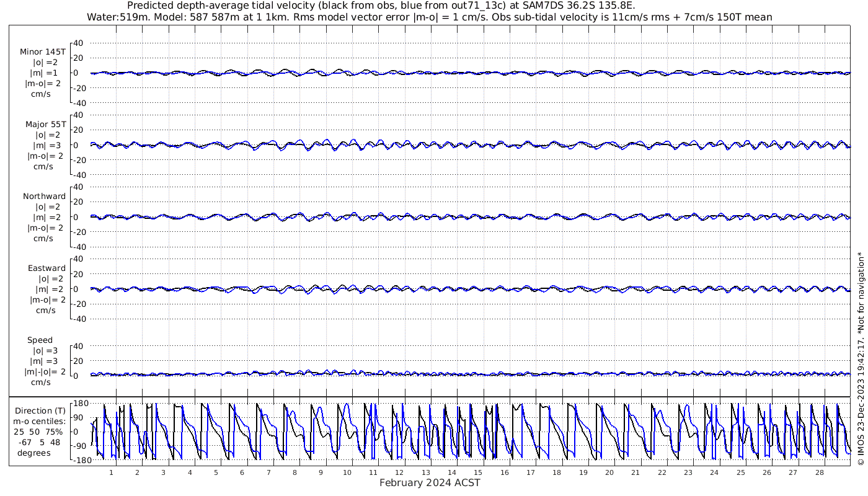Click the 'Minor 145T' panel label
Viewport: 868px width, 496px height.
[x=43, y=51]
